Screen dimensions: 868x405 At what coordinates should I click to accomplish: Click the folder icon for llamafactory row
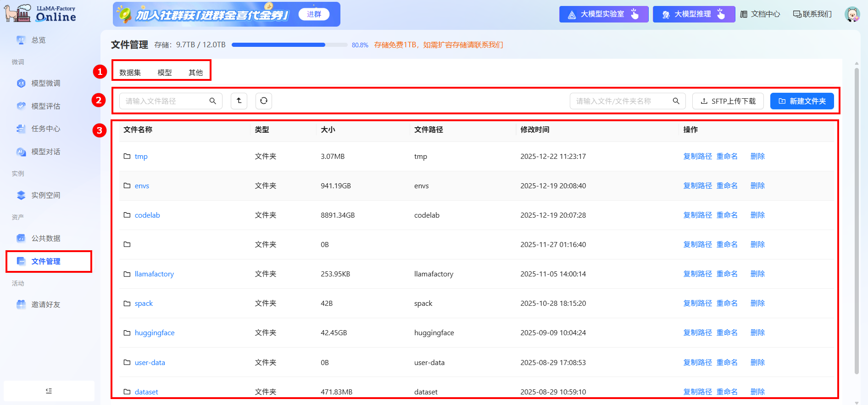point(127,274)
